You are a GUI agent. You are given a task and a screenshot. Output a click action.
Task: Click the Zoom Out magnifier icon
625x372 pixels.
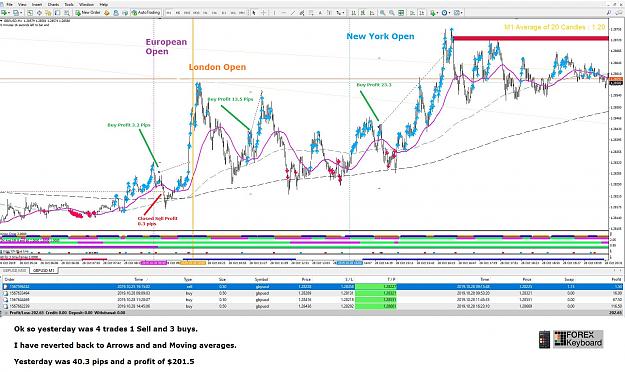(392, 13)
